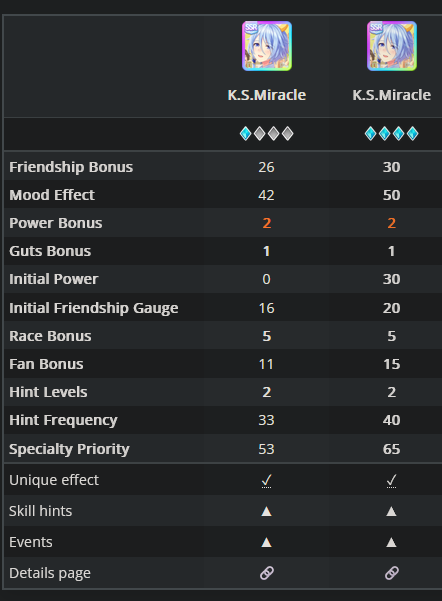This screenshot has height=601, width=442.
Task: Click the four-diamond limit break indicator
Action: coord(391,133)
